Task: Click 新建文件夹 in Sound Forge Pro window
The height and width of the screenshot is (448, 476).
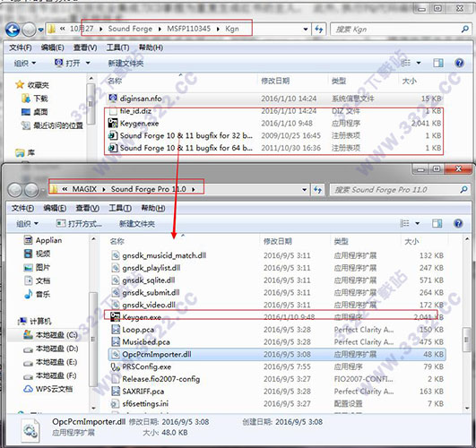Action: pos(137,224)
